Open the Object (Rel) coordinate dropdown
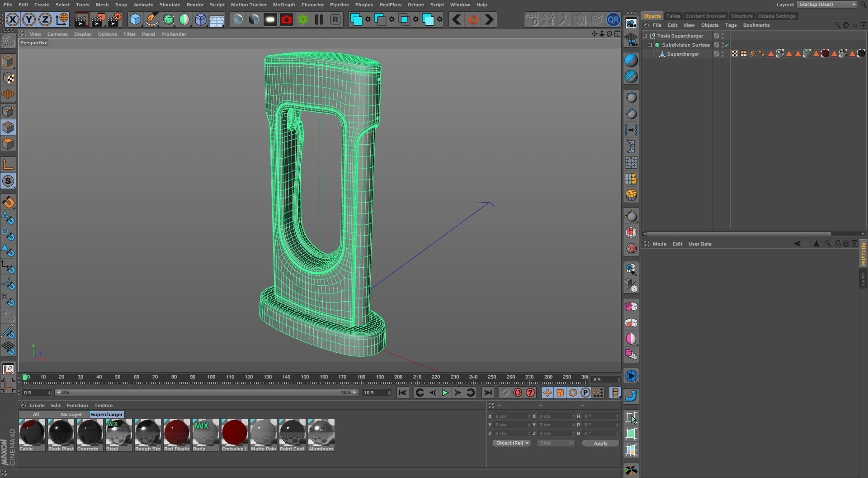The image size is (868, 478). (512, 443)
